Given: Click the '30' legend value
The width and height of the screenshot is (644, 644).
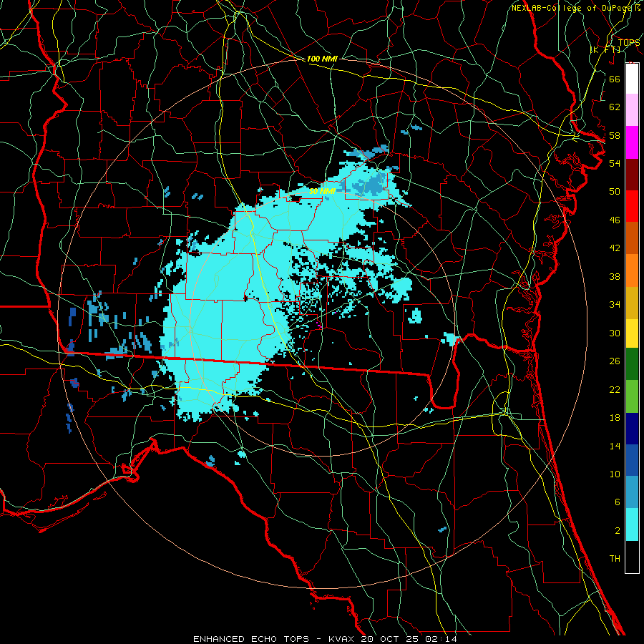Looking at the screenshot, I should (615, 333).
